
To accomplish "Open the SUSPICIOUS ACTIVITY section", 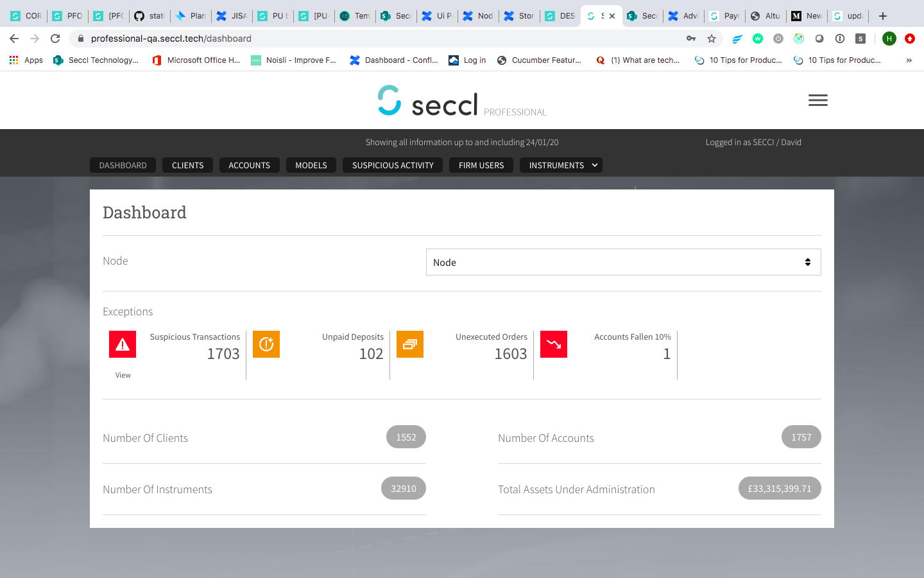I will pos(392,165).
